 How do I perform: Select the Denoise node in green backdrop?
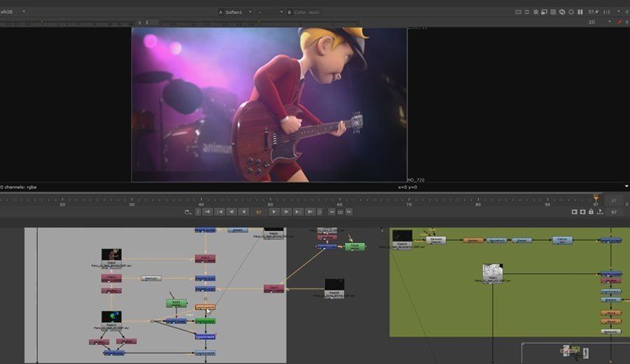click(x=436, y=240)
